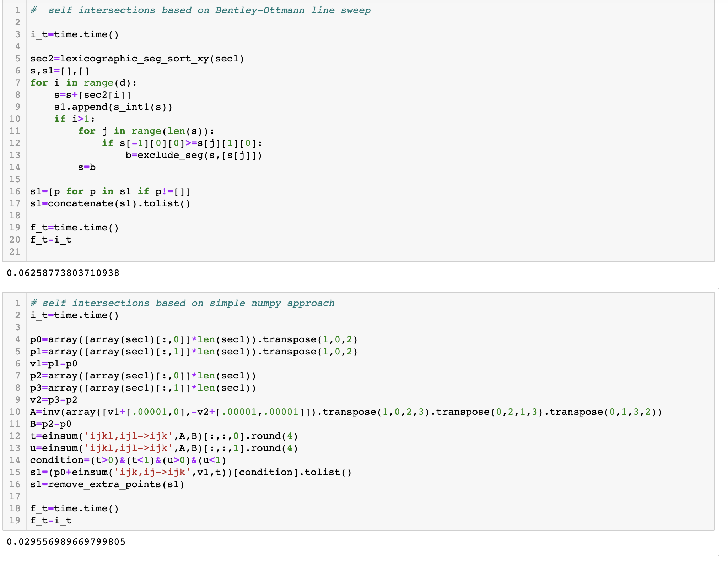Click the condition= line in second cell
Screen dimensions: 728x561
[128, 460]
